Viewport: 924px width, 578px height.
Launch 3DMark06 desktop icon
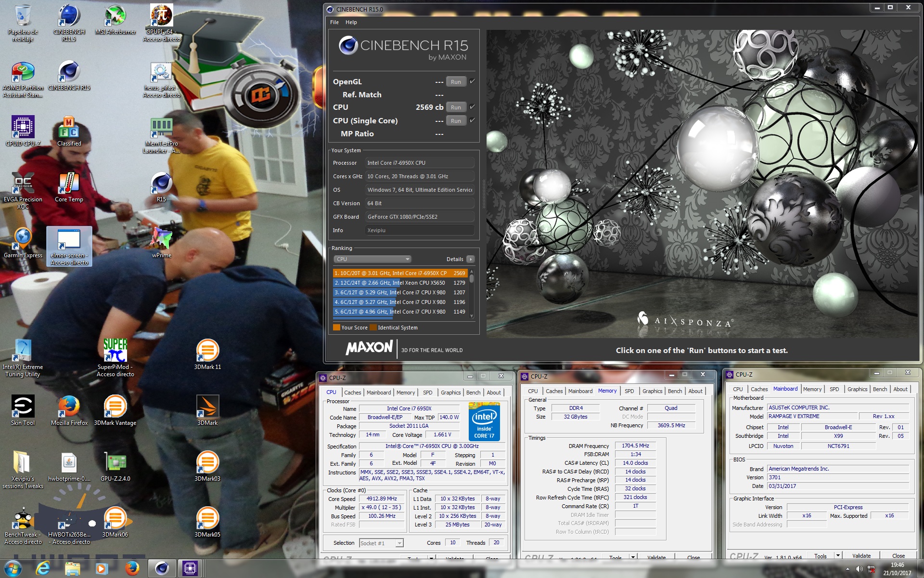click(115, 523)
